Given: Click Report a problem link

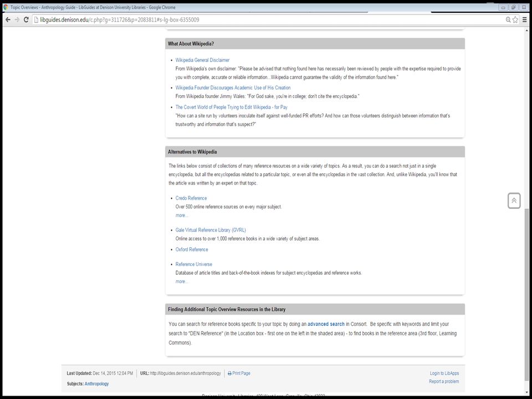Looking at the screenshot, I should [444, 381].
